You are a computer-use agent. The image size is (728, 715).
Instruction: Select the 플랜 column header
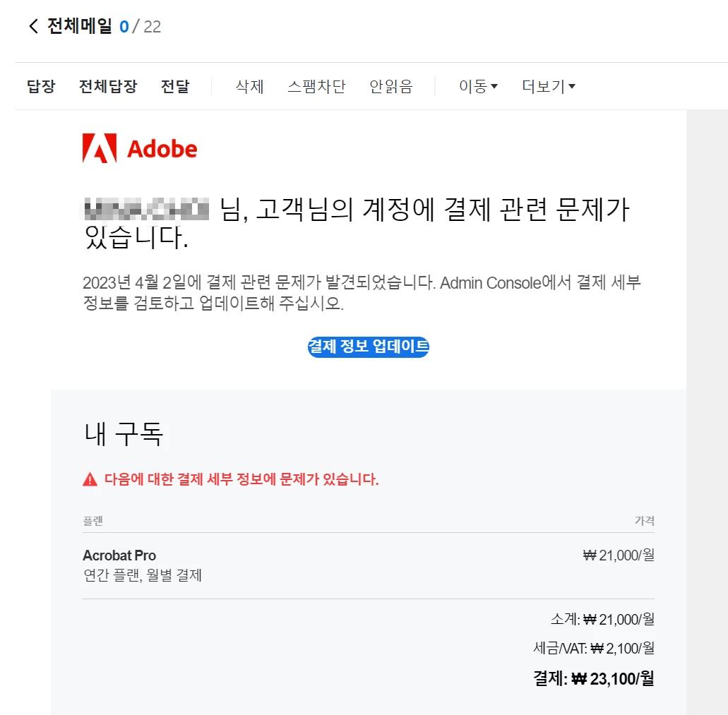93,521
